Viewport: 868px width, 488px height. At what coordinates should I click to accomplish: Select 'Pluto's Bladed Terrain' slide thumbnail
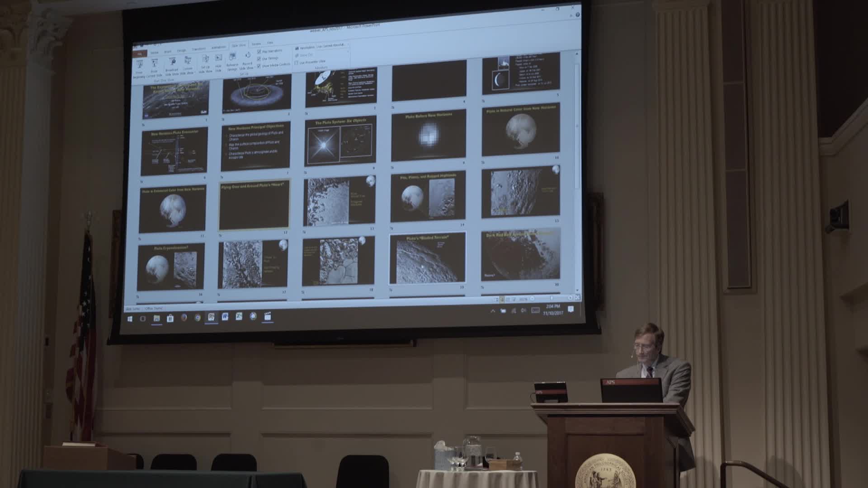pyautogui.click(x=428, y=258)
